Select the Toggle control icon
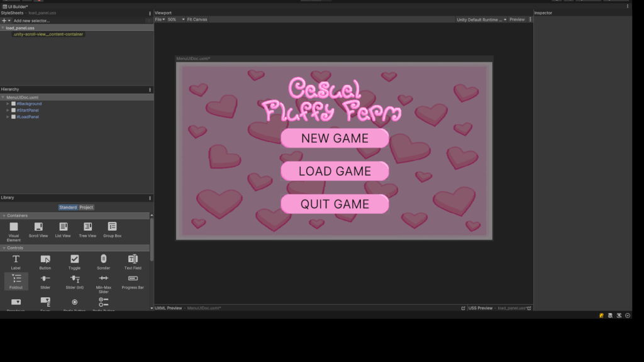The image size is (644, 362). pyautogui.click(x=74, y=261)
